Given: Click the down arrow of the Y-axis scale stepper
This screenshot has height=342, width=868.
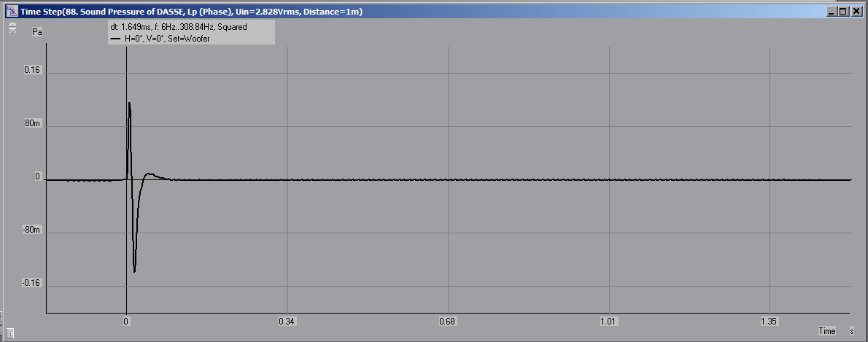Looking at the screenshot, I should [12, 31].
